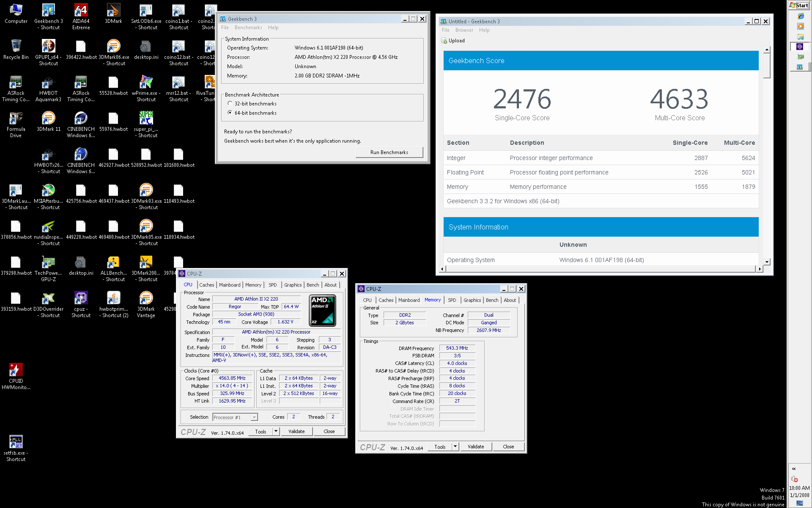Open the Recycle Bin
This screenshot has width=812, height=508.
pos(16,50)
